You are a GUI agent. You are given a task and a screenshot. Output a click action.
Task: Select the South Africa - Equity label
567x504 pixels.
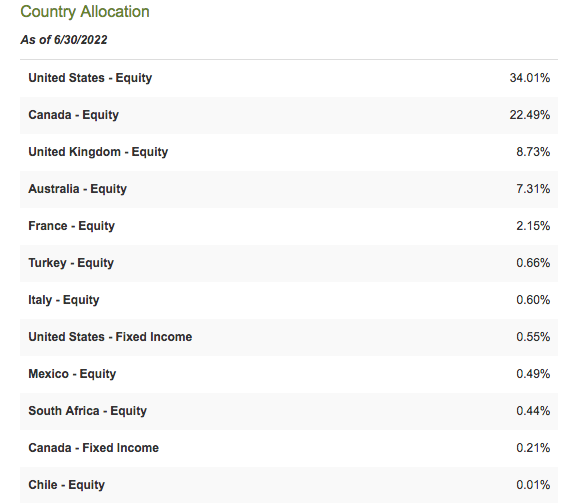(88, 411)
